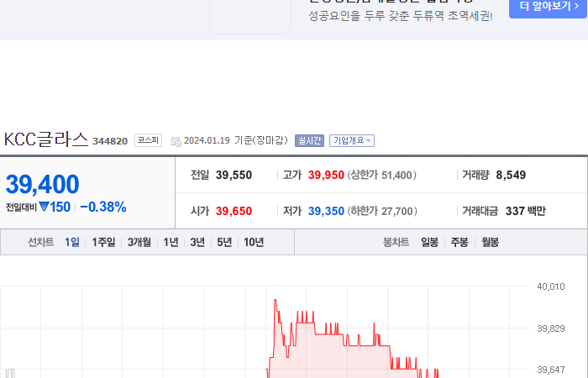The height and width of the screenshot is (378, 588).
Task: Click the KCC글라스 stock name heading
Action: [x=45, y=139]
